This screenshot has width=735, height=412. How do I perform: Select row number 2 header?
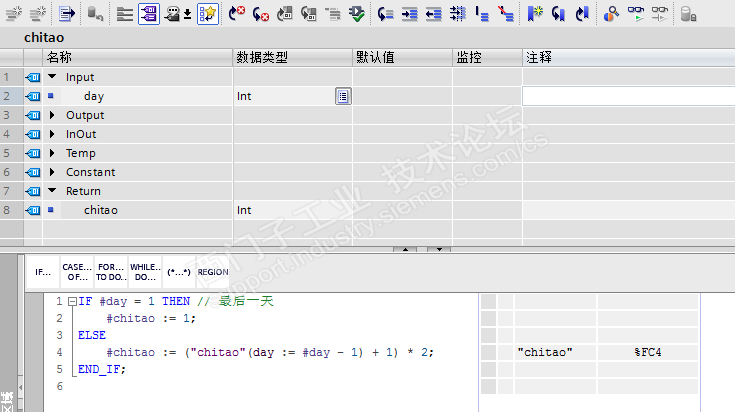pos(11,96)
